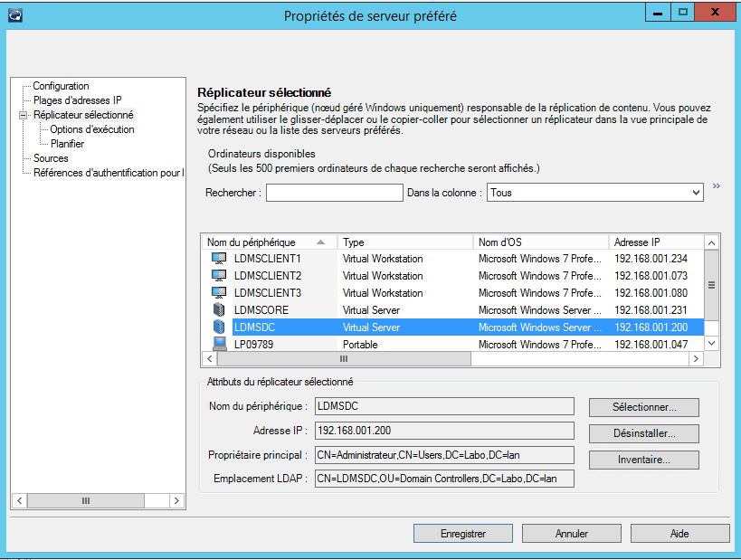Open Options d'exécution tree item

tap(91, 129)
